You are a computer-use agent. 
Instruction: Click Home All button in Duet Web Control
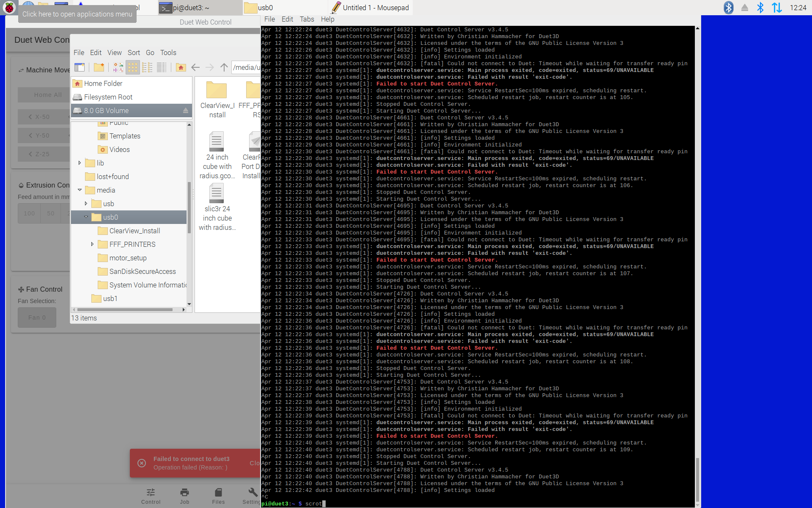[44, 95]
